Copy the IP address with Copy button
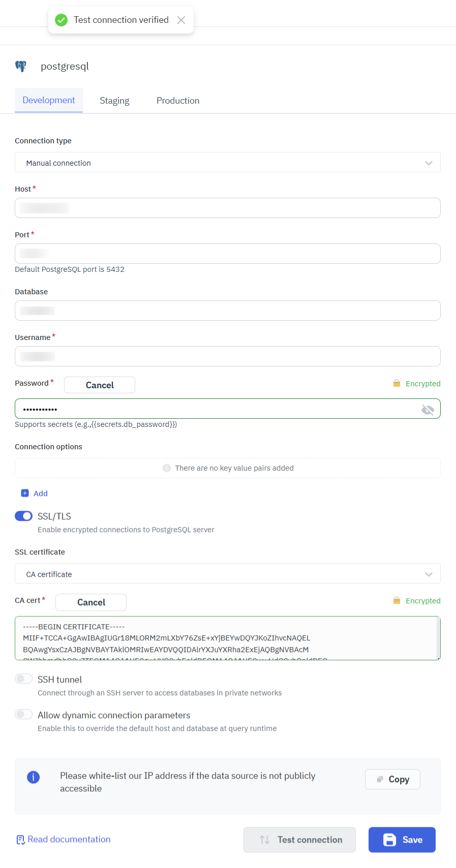Image resolution: width=456 pixels, height=868 pixels. tap(392, 779)
